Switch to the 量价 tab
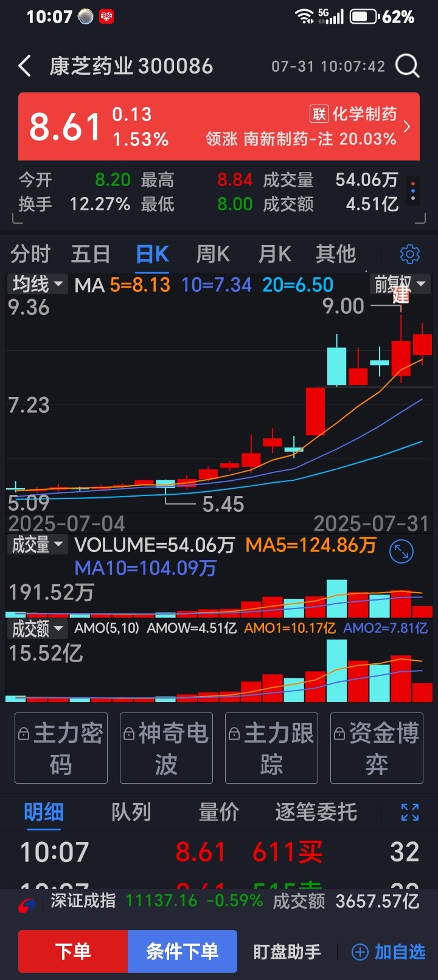 pyautogui.click(x=219, y=812)
